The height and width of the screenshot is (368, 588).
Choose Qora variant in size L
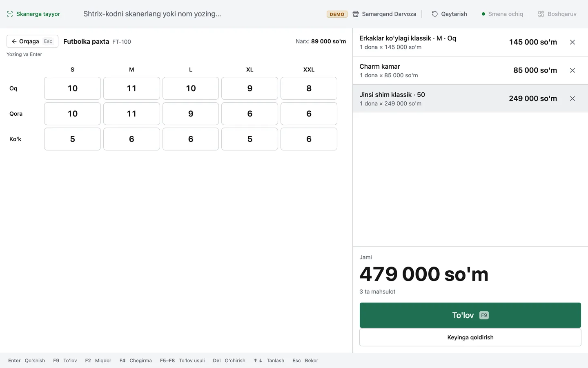click(190, 114)
